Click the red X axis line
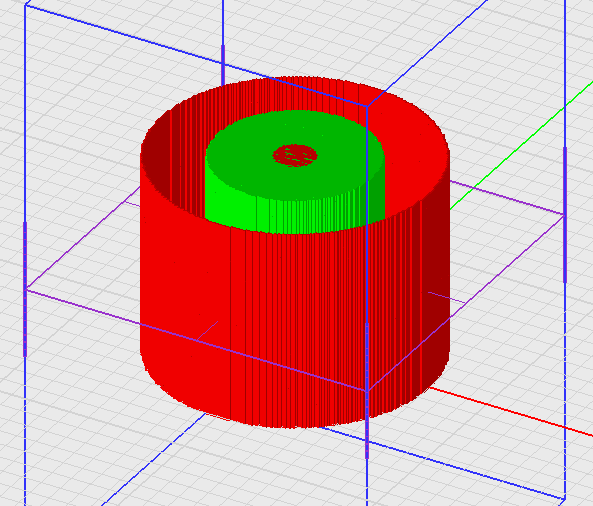 (511, 411)
